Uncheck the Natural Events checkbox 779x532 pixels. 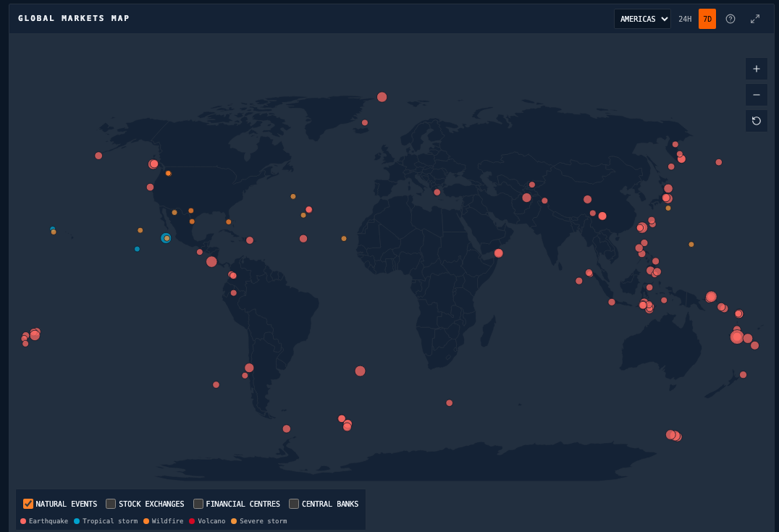pos(28,504)
